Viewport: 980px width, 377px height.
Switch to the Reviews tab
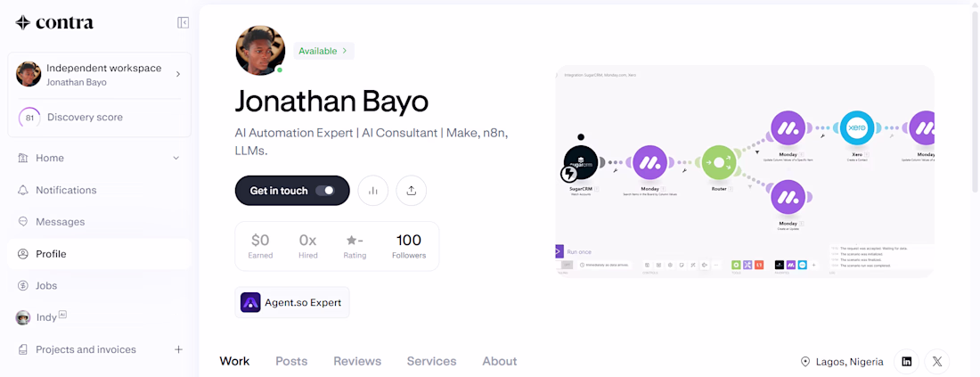[x=357, y=361]
